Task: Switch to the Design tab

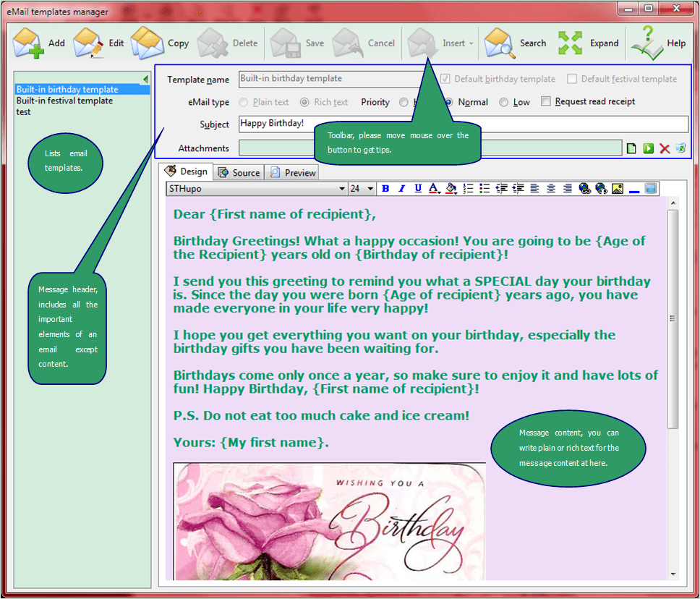Action: (x=186, y=171)
